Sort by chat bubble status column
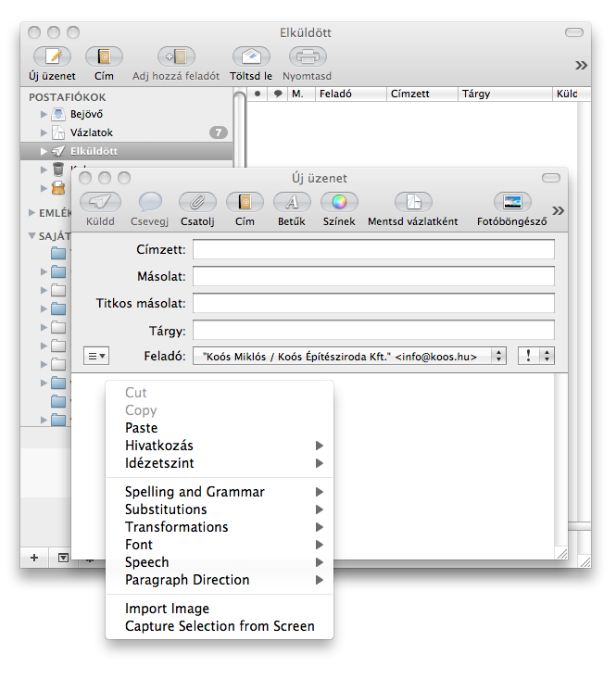This screenshot has width=616, height=679. 278,94
